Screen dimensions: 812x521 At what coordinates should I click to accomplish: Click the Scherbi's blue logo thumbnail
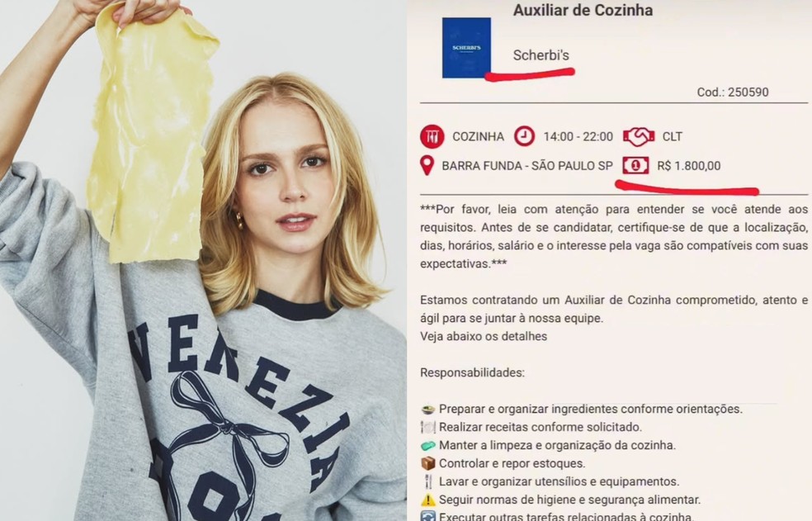[x=466, y=48]
